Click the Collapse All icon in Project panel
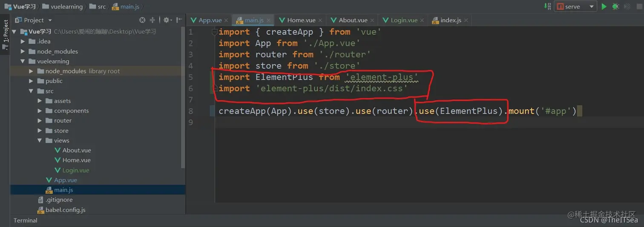Image resolution: width=644 pixels, height=227 pixels. [152, 20]
